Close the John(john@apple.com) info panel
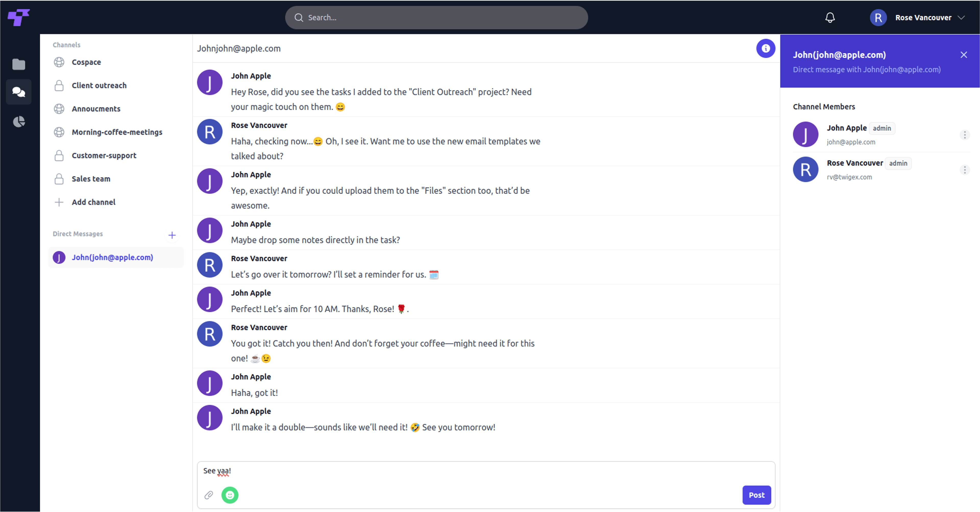The width and height of the screenshot is (980, 512). 964,55
